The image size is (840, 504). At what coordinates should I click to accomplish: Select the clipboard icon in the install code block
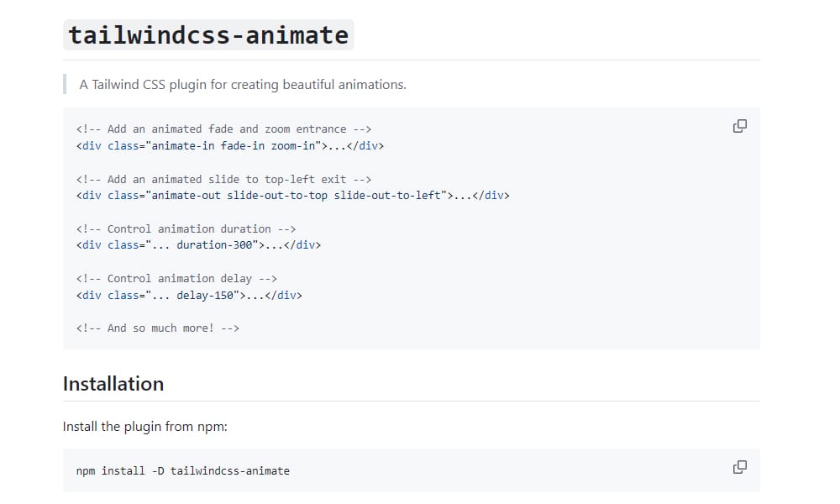(x=739, y=466)
